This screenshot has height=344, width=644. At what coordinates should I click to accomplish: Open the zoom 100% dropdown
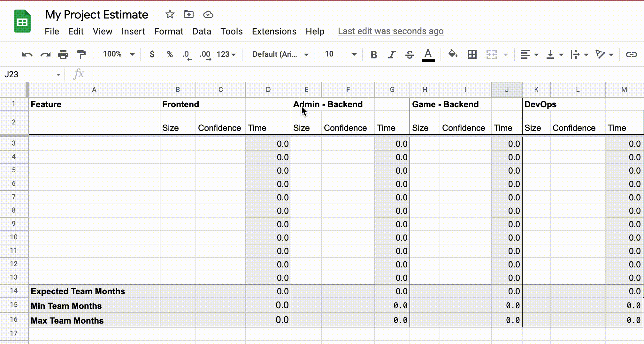click(118, 54)
